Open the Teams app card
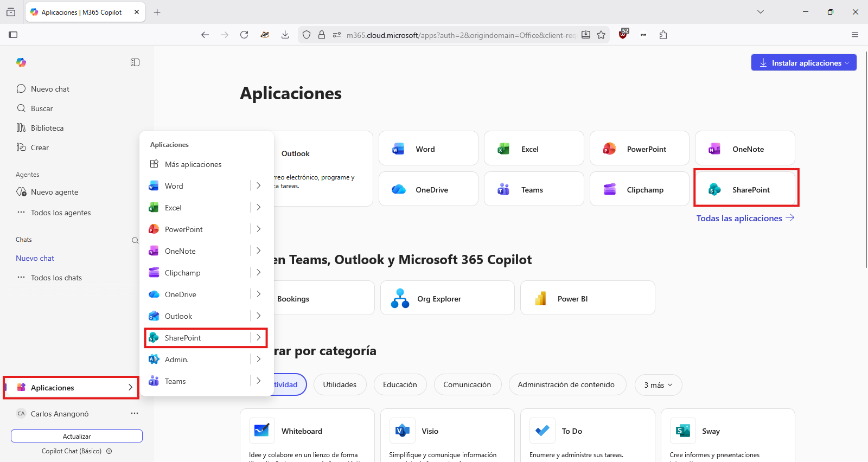 [534, 189]
